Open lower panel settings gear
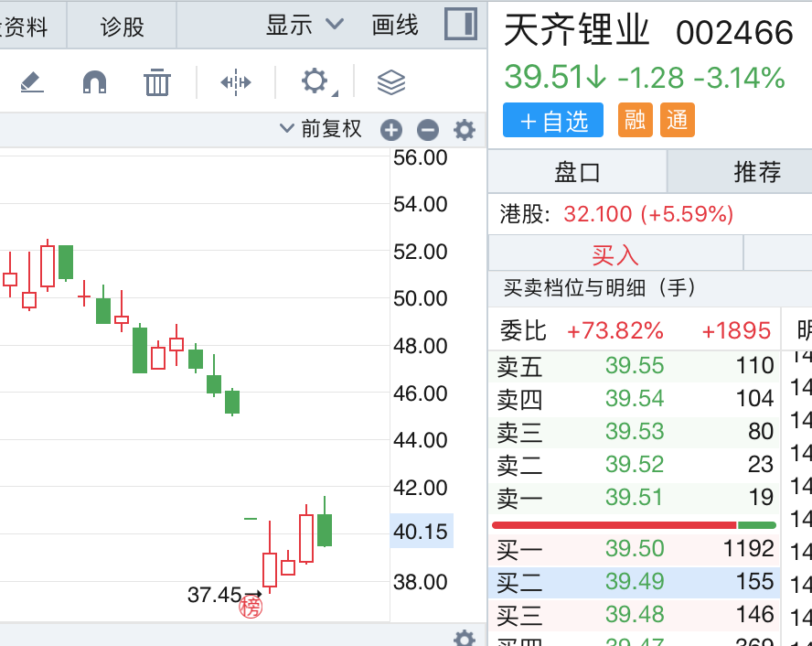The width and height of the screenshot is (812, 646). point(465,638)
